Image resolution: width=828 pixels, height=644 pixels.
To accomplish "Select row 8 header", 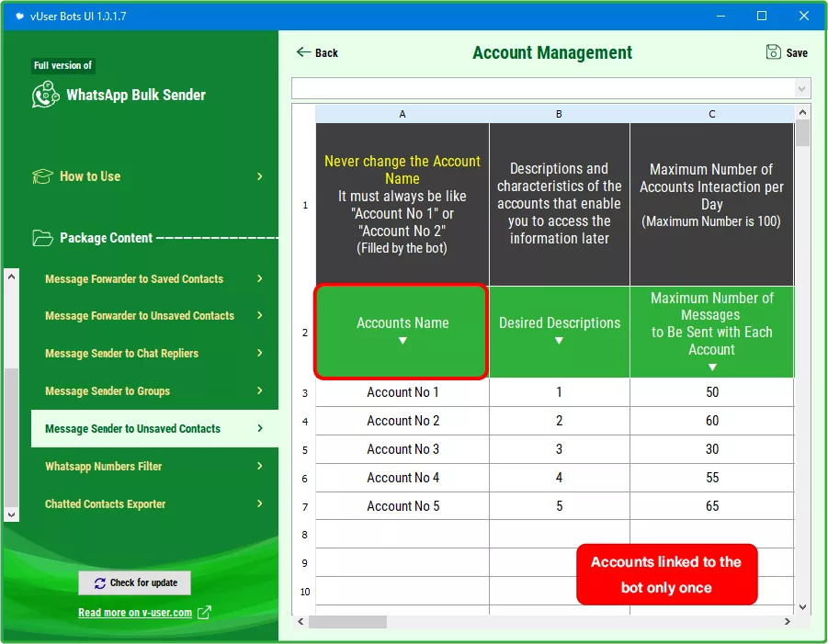I will click(x=305, y=535).
